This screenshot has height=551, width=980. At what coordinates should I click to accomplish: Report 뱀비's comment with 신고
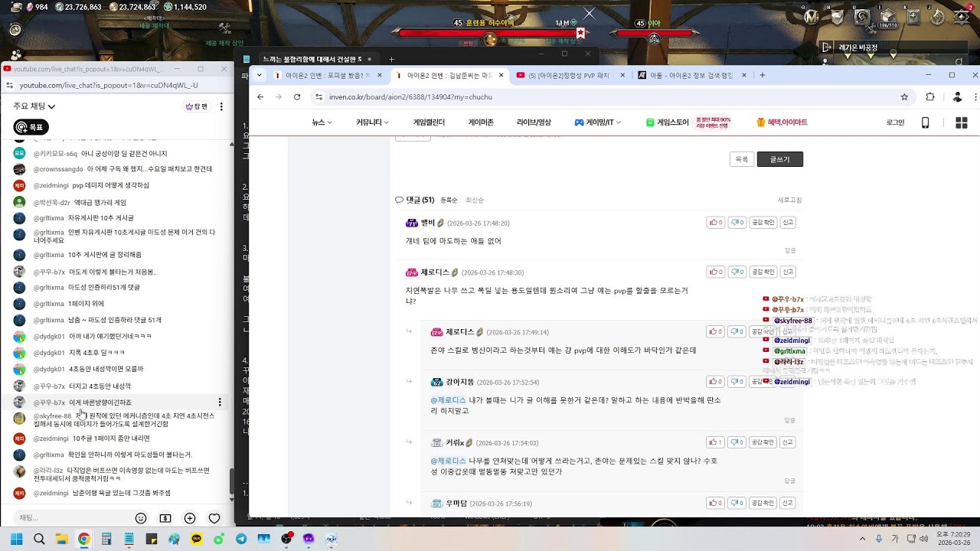[788, 223]
